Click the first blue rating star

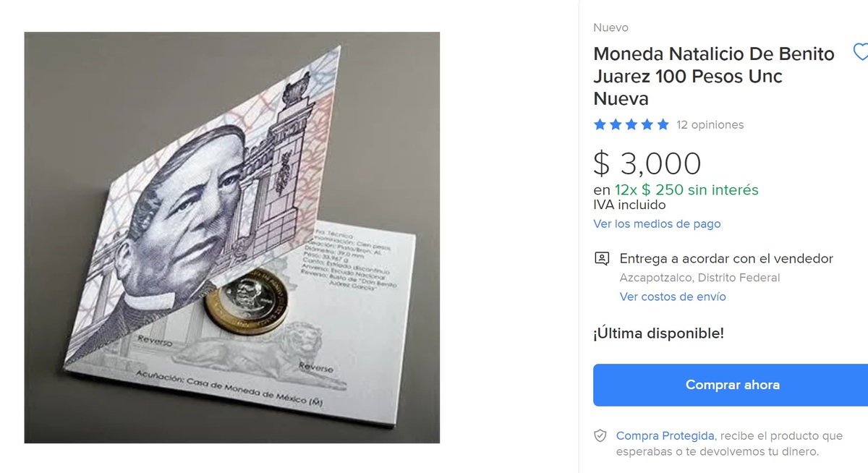[600, 124]
